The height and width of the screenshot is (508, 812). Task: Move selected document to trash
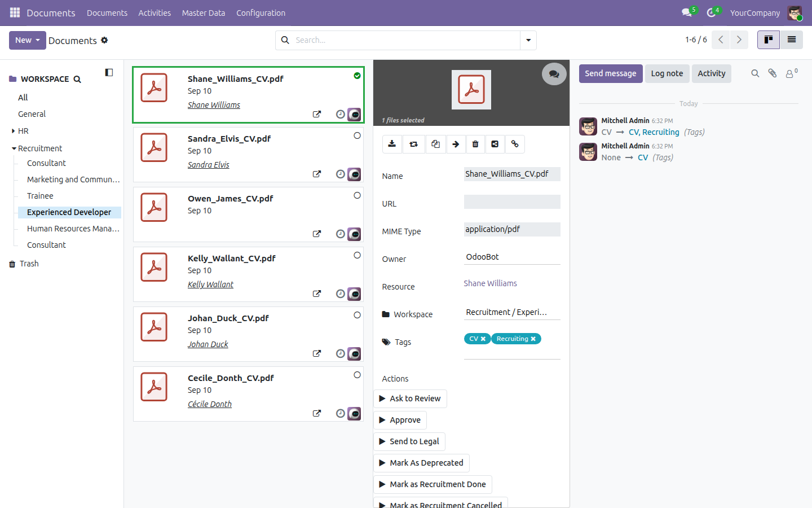tap(475, 144)
